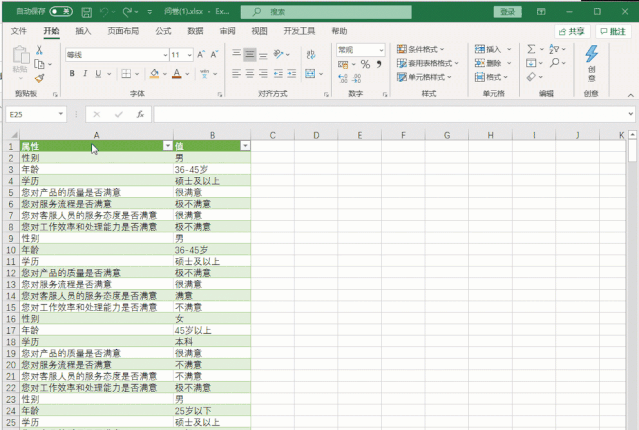The height and width of the screenshot is (430, 639).
Task: Click the AutoSum sigma icon
Action: click(531, 49)
